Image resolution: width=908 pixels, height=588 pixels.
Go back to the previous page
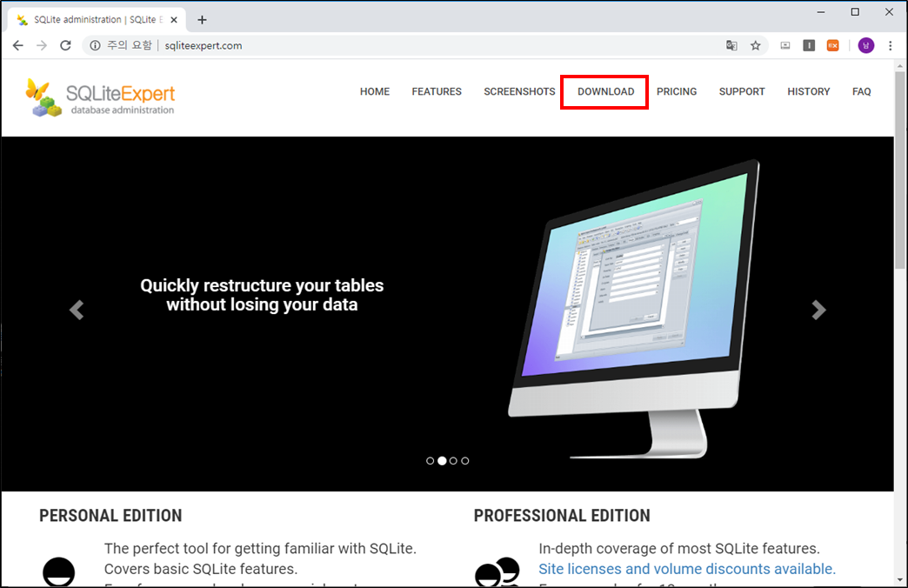18,45
